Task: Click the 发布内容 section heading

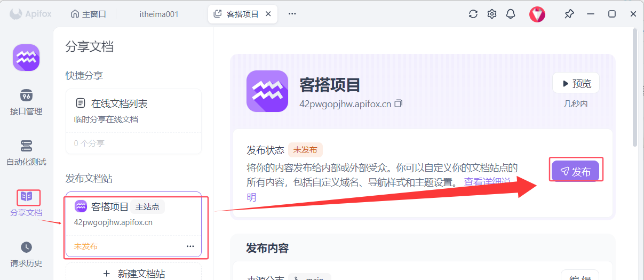Action: point(267,248)
